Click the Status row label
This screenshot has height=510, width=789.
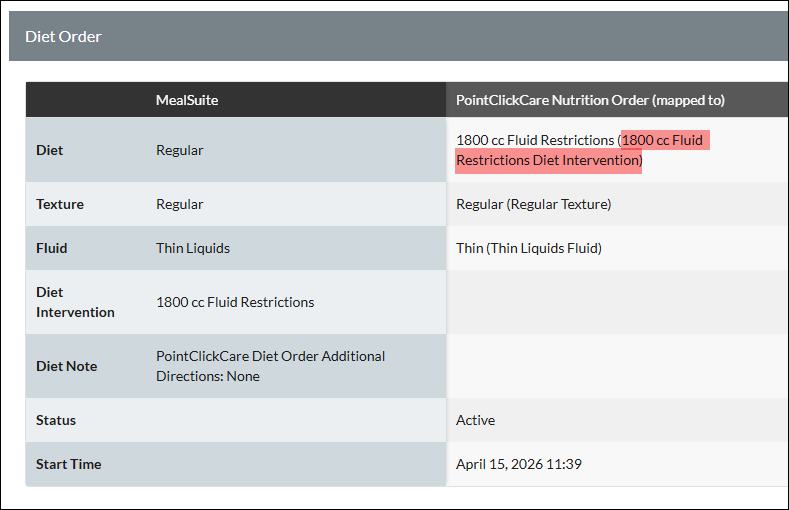[56, 420]
